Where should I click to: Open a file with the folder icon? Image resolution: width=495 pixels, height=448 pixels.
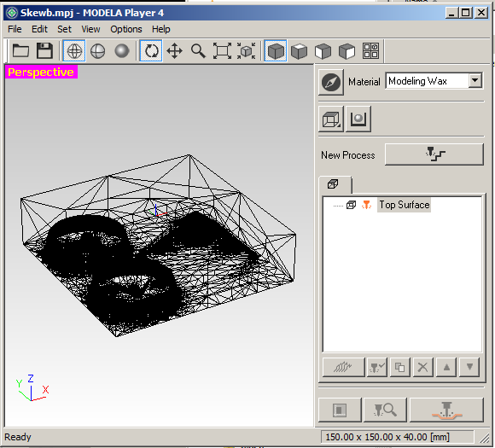20,51
